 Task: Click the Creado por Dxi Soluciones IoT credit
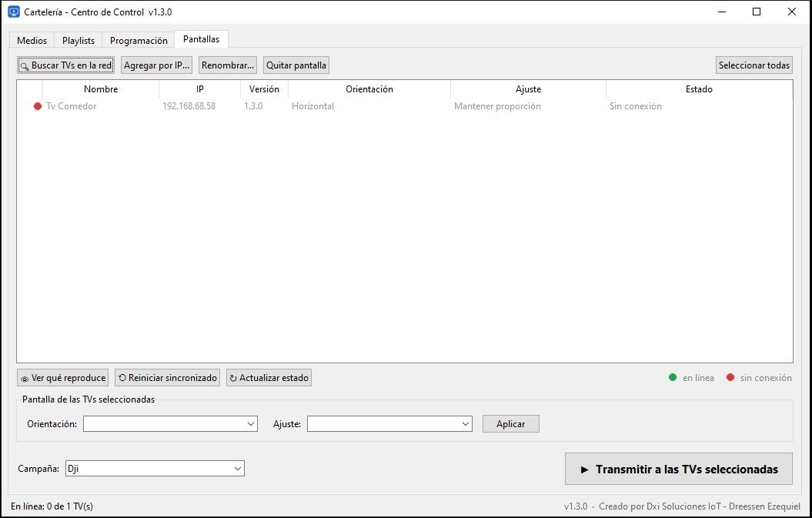pyautogui.click(x=700, y=506)
